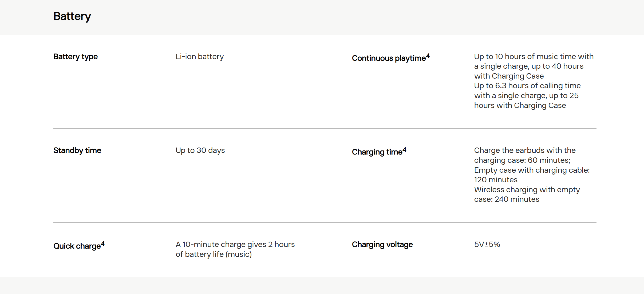Click the charging case: 60 minutes text
The height and width of the screenshot is (294, 644).
(522, 160)
